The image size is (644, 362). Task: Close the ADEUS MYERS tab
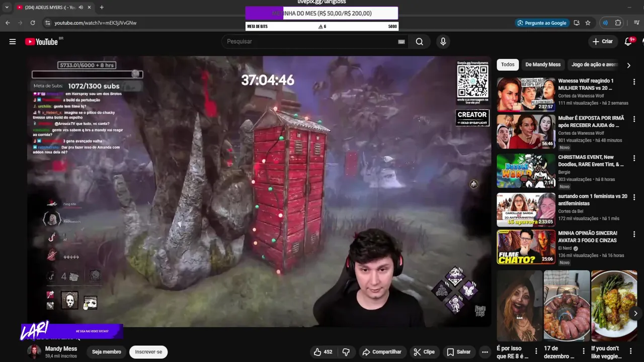pyautogui.click(x=89, y=7)
